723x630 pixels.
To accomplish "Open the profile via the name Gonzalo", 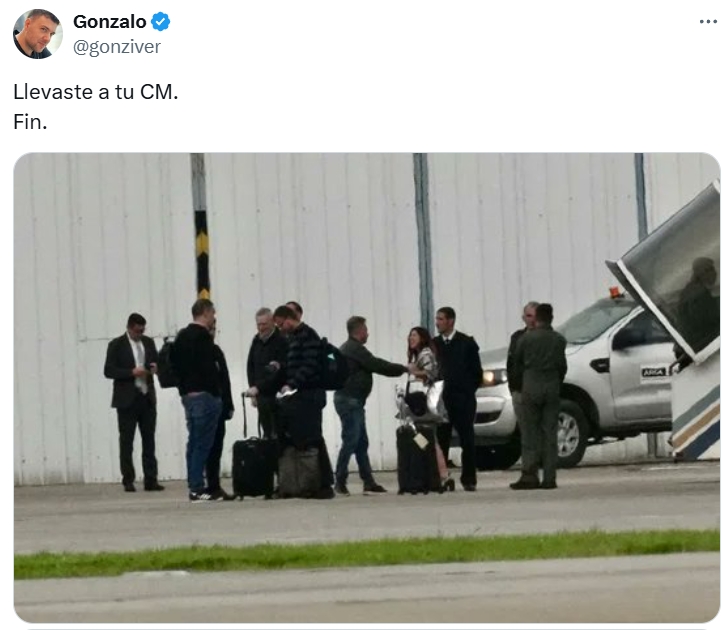I will [110, 22].
